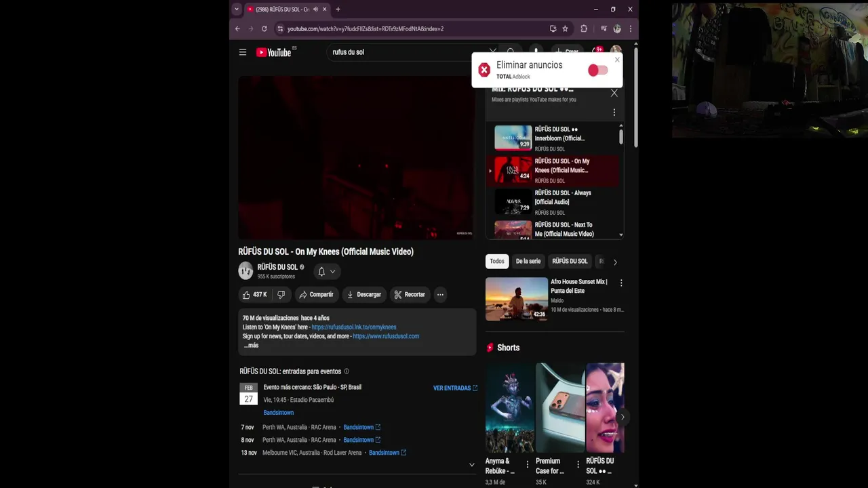Image resolution: width=868 pixels, height=488 pixels.
Task: Click the video player area
Action: pos(356,157)
